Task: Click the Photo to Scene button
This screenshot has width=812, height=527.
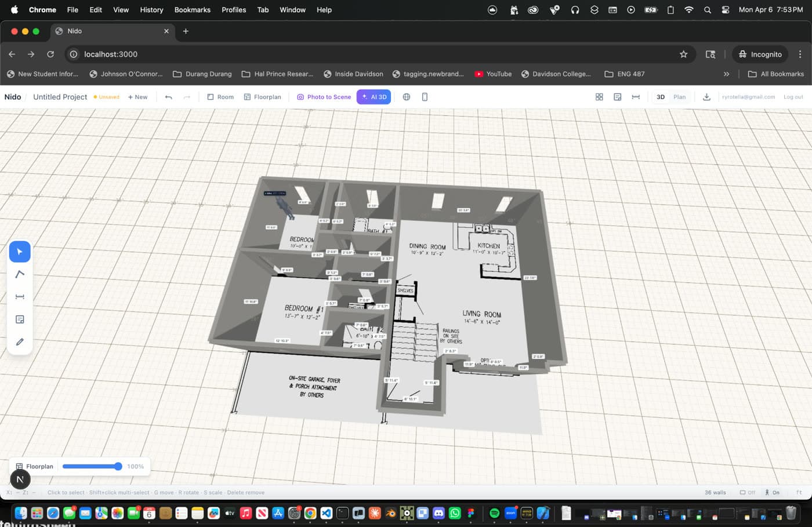Action: coord(324,97)
